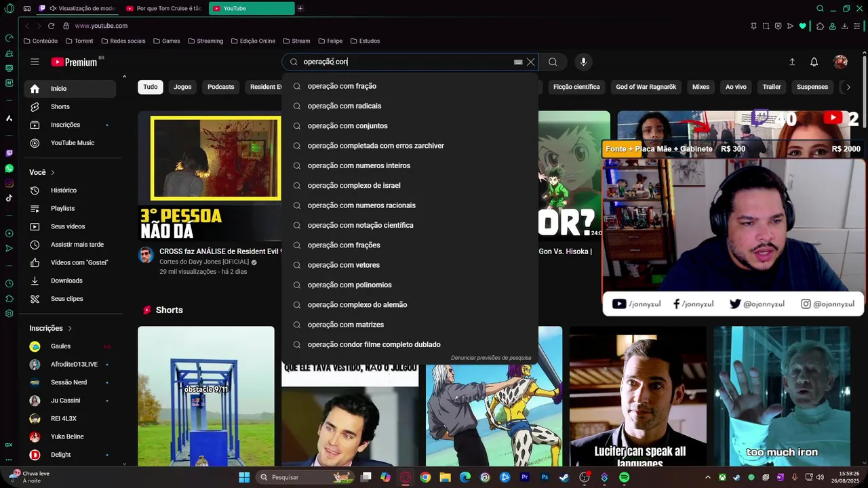Open the YouTube hamburger guide menu
The image size is (868, 488).
pos(35,62)
